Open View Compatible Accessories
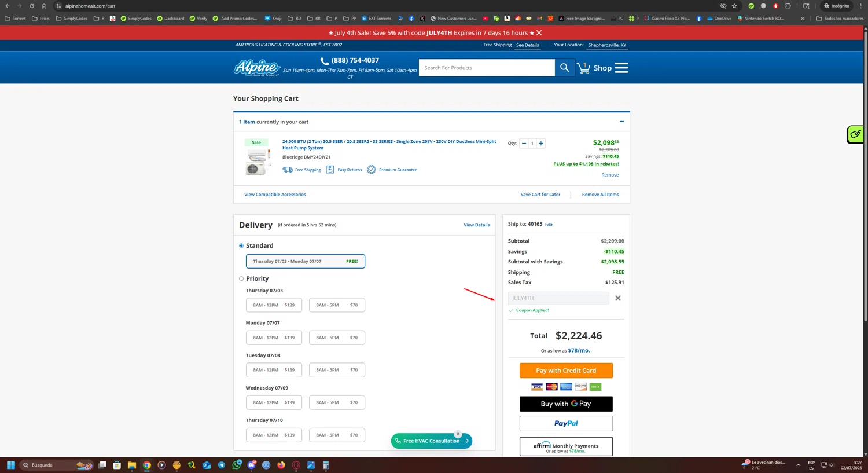 (275, 195)
